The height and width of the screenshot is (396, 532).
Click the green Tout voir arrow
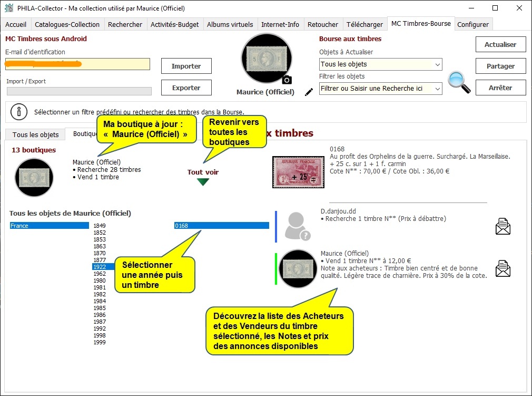pos(203,182)
